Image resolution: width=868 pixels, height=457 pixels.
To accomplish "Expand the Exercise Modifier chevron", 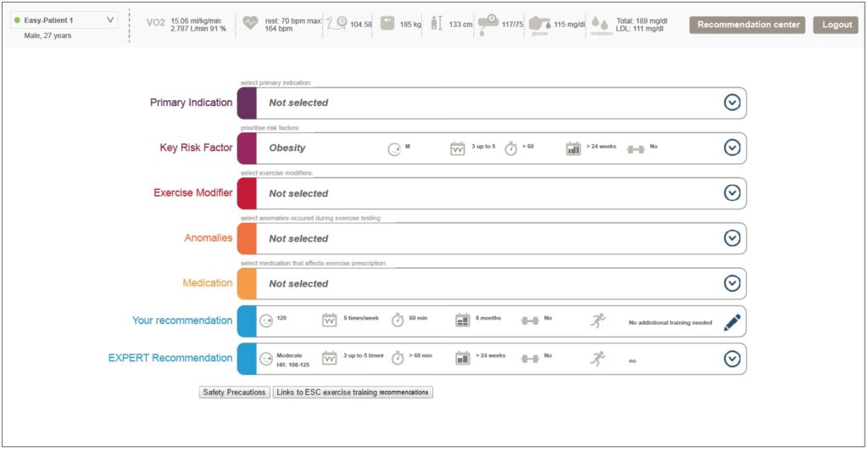I will (x=732, y=193).
